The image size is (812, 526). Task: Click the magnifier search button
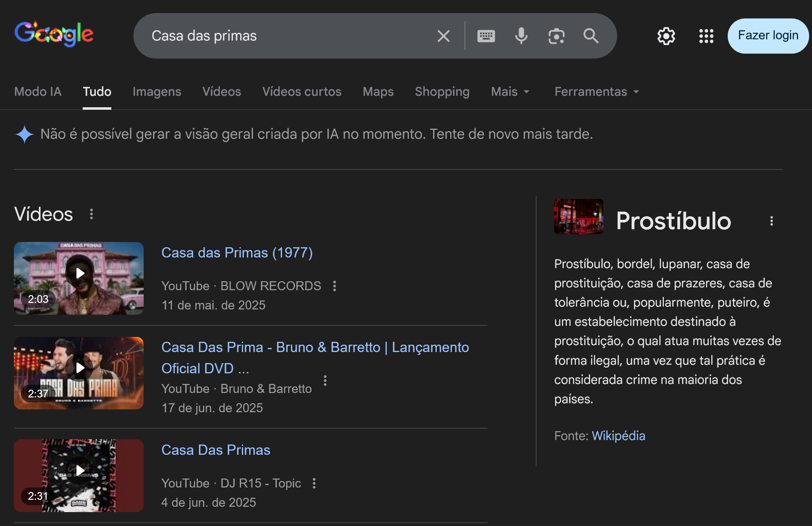pyautogui.click(x=591, y=36)
